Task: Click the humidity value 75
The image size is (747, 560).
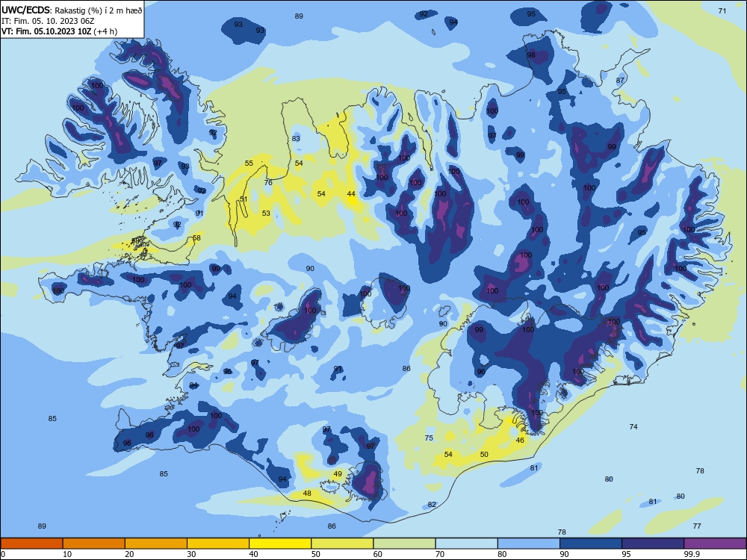Action: (x=429, y=438)
